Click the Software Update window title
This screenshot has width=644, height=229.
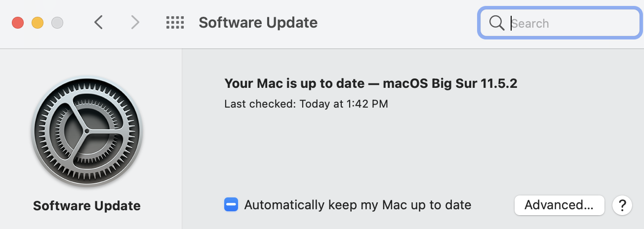click(258, 23)
